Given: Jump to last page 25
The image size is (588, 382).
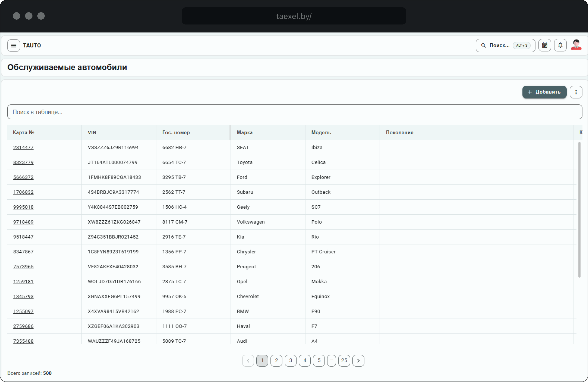Looking at the screenshot, I should tap(344, 361).
